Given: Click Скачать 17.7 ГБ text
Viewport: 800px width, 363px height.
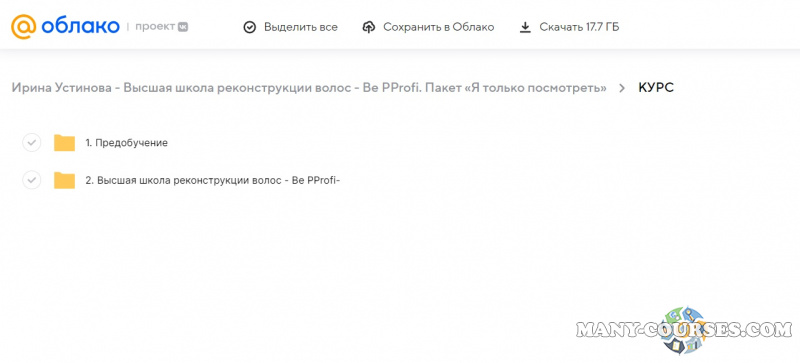Looking at the screenshot, I should (580, 27).
